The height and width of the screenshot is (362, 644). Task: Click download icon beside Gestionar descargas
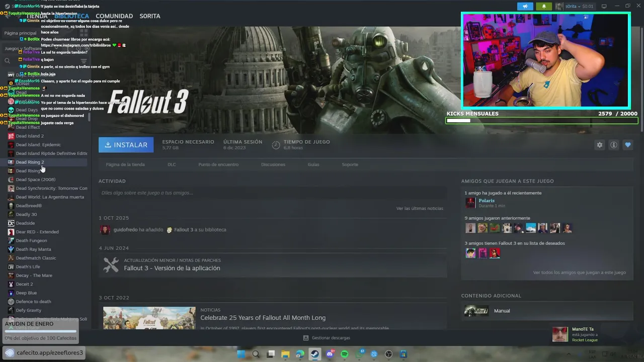point(305,338)
